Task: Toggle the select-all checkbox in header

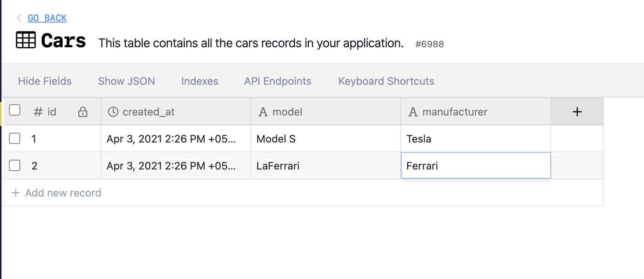Action: click(15, 110)
